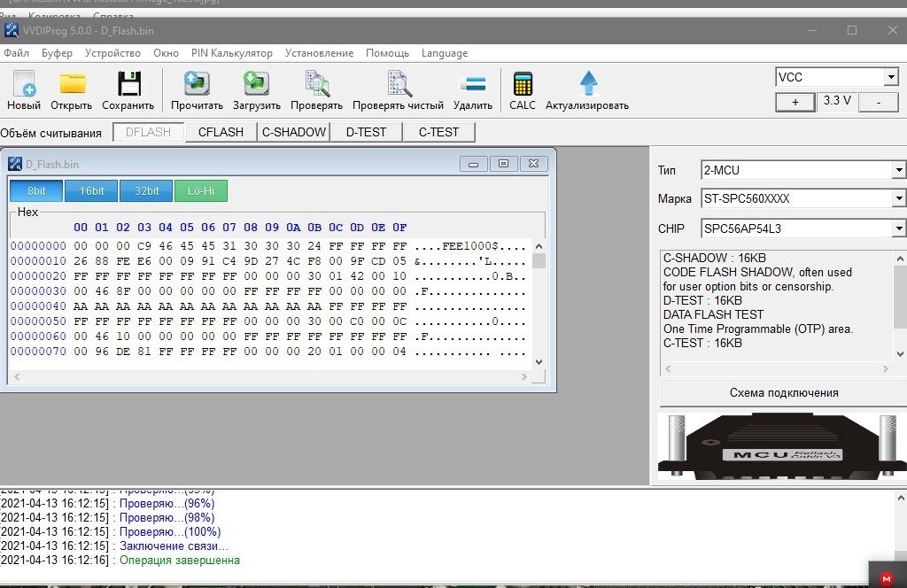Close the D_Flash.bin child window
The height and width of the screenshot is (588, 907).
533,164
